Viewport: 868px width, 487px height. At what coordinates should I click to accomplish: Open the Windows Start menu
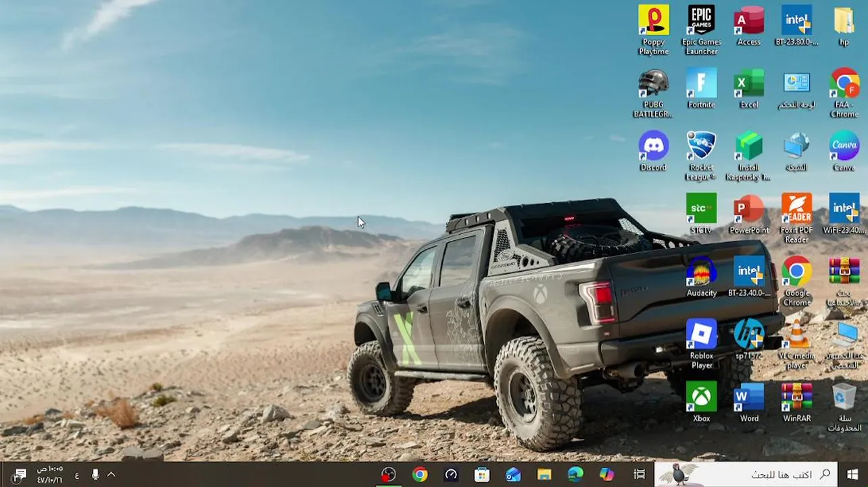pyautogui.click(x=852, y=474)
